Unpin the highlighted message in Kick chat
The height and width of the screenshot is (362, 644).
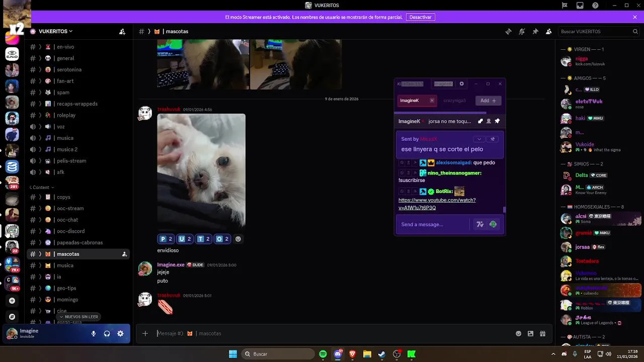pos(493,139)
